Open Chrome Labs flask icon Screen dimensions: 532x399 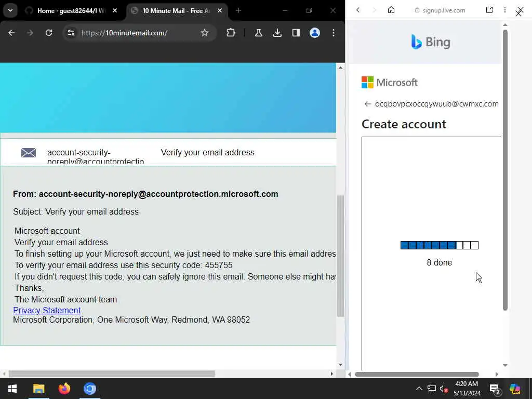coord(259,33)
